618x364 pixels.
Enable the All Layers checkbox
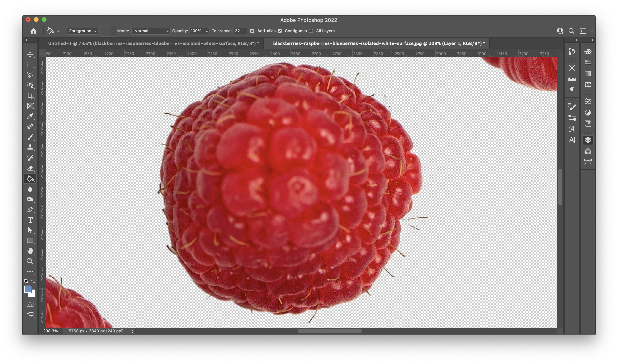point(311,31)
